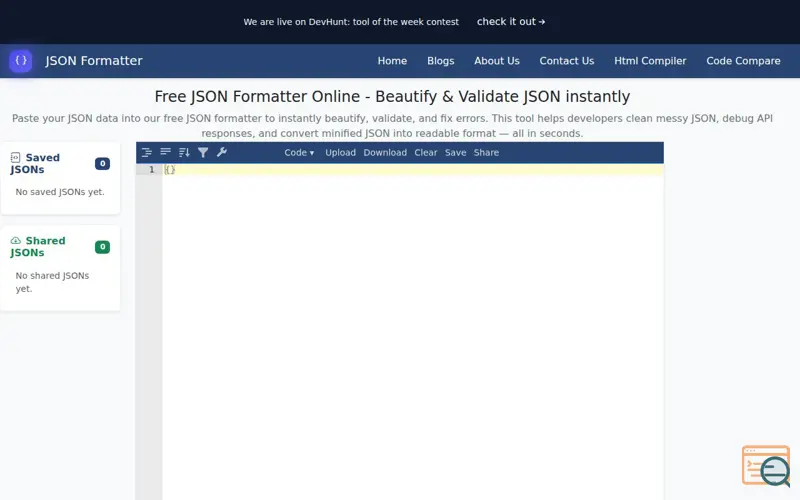800x500 pixels.
Task: Open the About Us page
Action: point(496,61)
